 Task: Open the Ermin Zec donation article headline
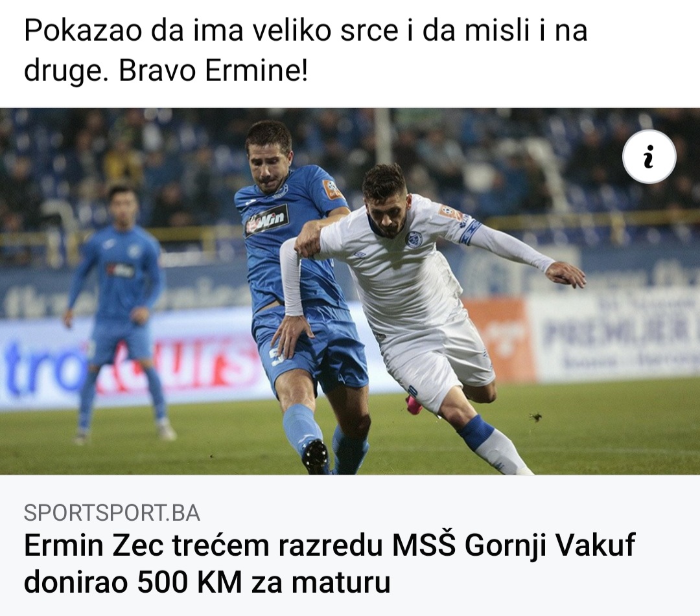coord(329,564)
